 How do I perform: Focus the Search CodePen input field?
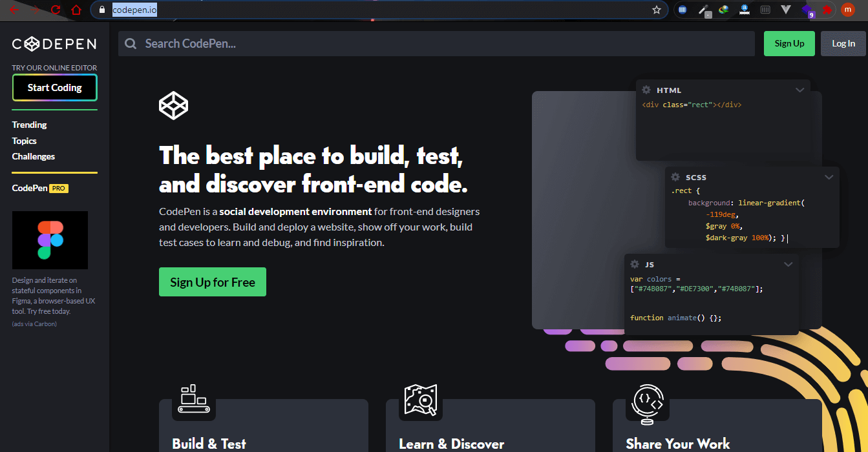point(436,43)
